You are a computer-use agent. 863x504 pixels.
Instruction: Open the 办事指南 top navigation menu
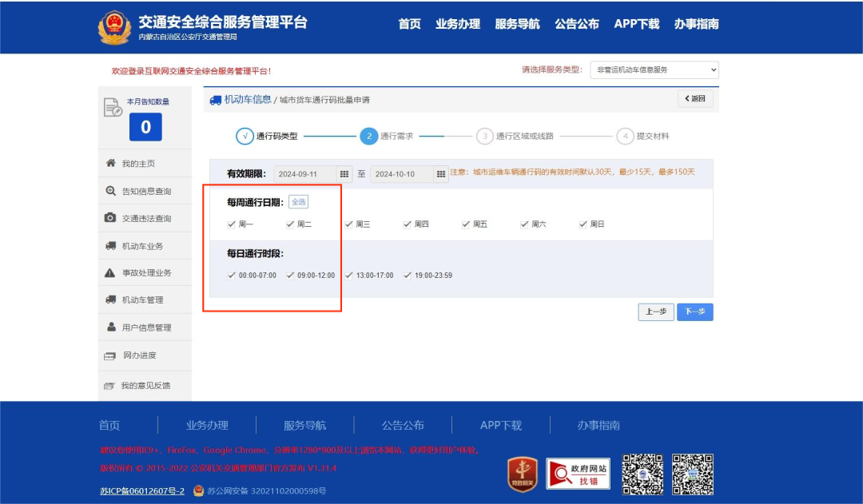point(696,24)
